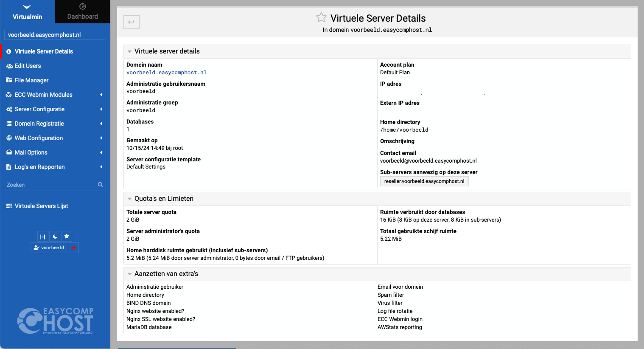644x349 pixels.
Task: Open Edit Users in sidebar
Action: pyautogui.click(x=28, y=66)
